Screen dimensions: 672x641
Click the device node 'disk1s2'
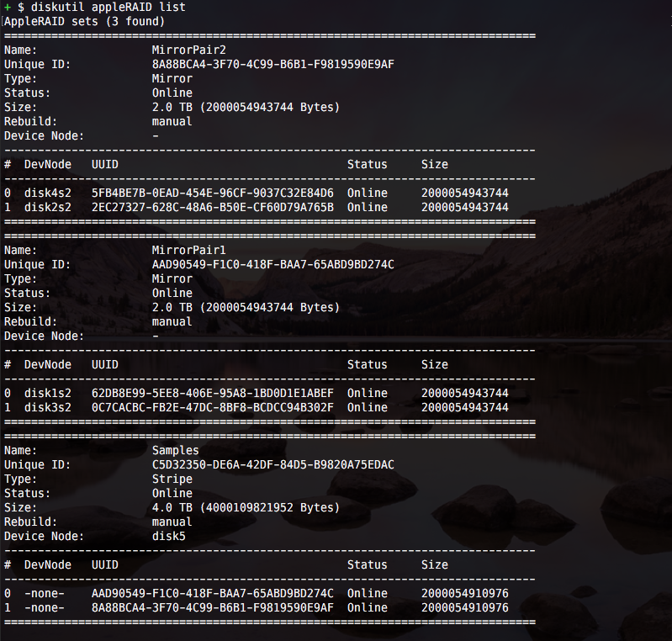(x=48, y=393)
